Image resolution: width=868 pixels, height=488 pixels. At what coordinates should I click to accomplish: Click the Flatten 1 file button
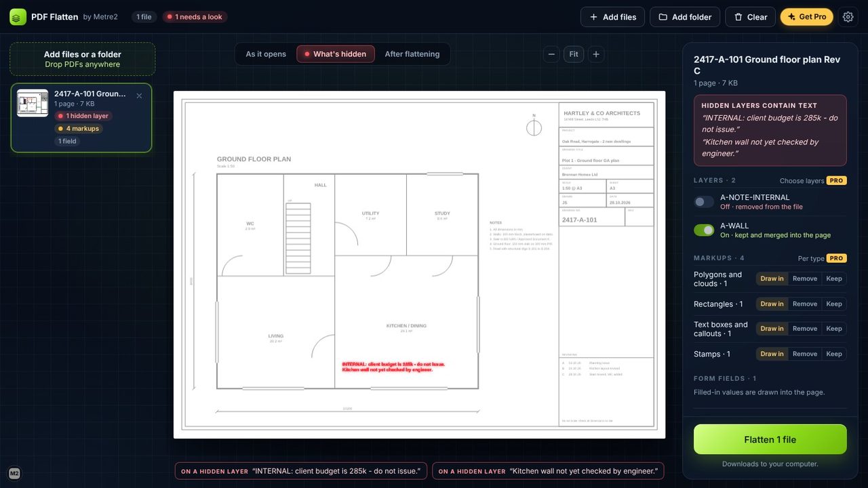[770, 439]
